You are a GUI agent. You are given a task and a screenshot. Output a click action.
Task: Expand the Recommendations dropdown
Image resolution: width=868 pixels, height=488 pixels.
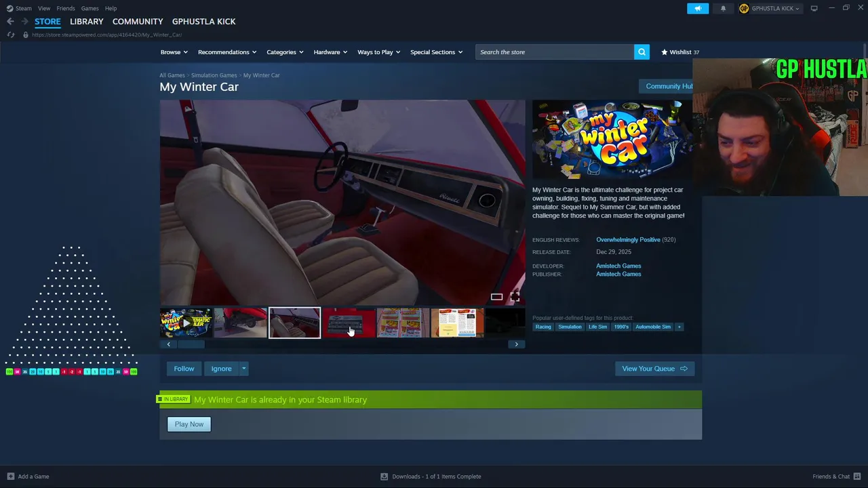(227, 52)
